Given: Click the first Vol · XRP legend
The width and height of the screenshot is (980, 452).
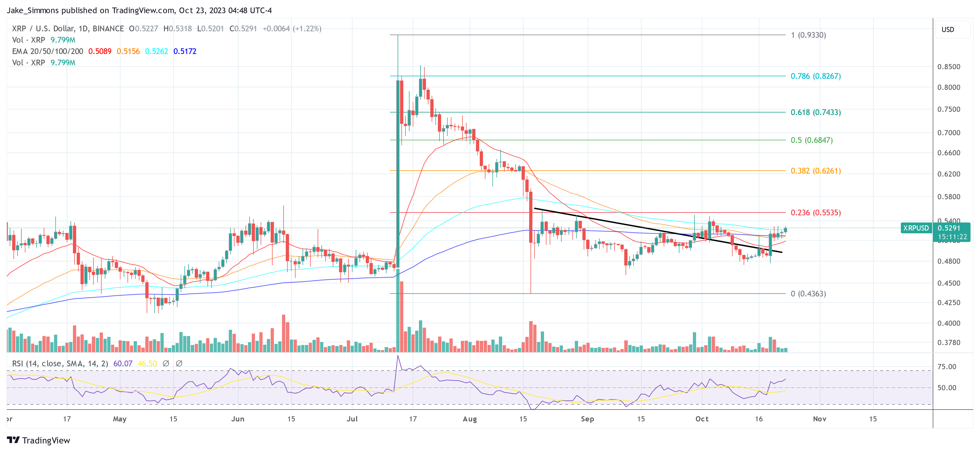Looking at the screenshot, I should pos(29,39).
